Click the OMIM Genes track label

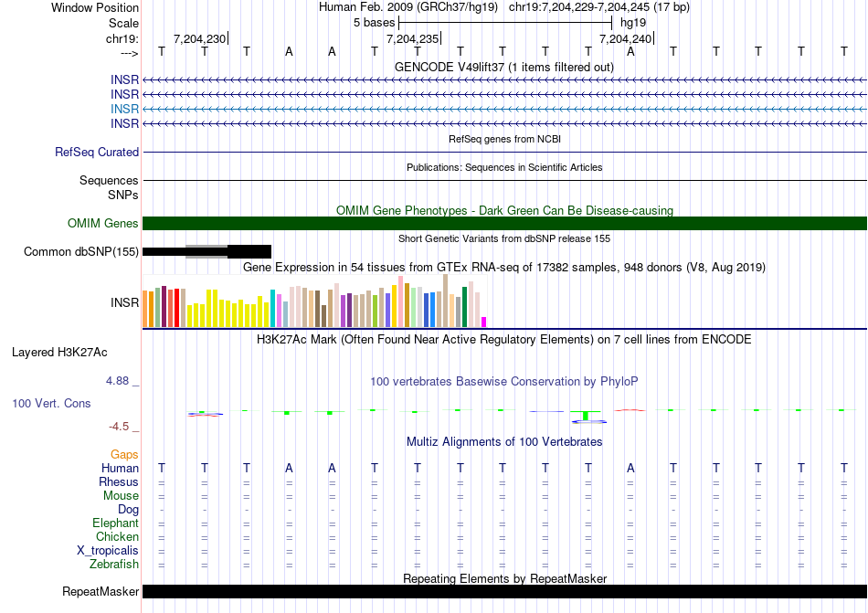[x=102, y=224]
